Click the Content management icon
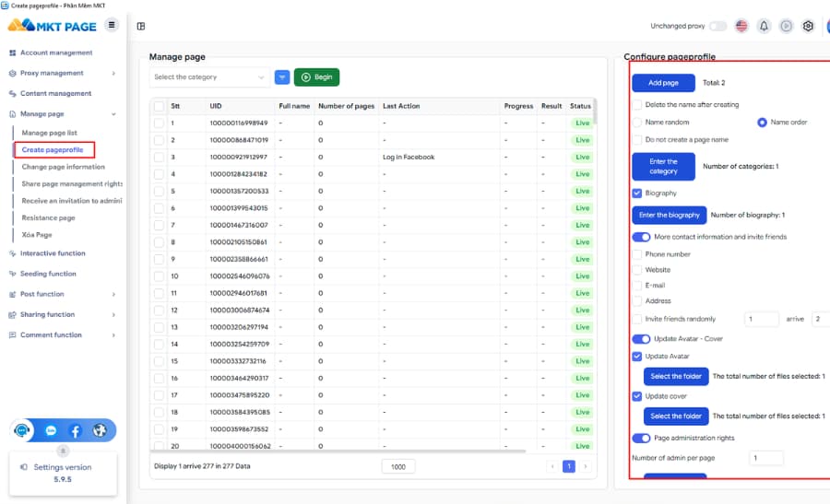The width and height of the screenshot is (830, 504). tap(12, 94)
